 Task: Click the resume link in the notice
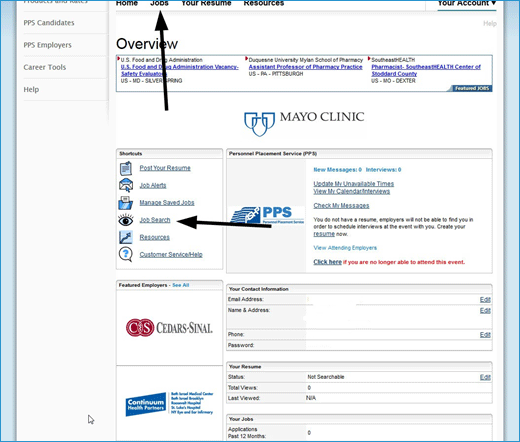[324, 234]
